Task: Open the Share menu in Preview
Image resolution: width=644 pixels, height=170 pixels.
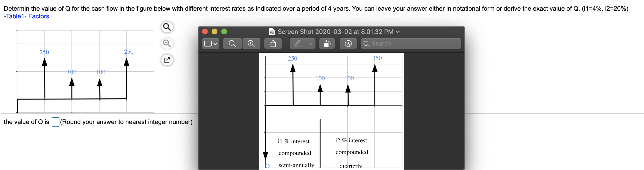Action: coord(273,43)
